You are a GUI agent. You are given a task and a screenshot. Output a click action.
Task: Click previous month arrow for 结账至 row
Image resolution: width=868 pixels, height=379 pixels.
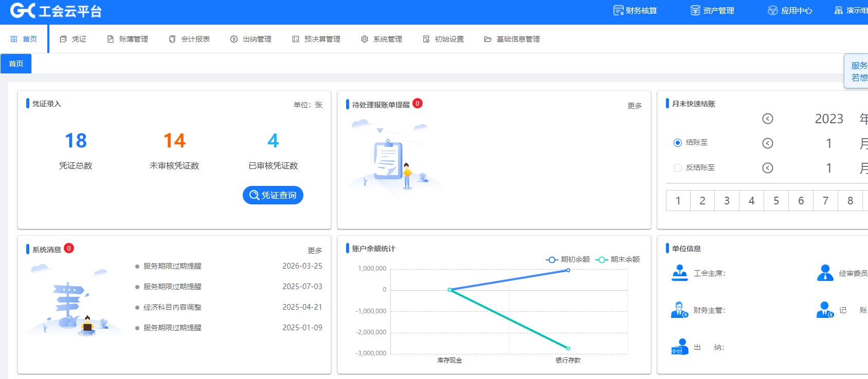(767, 143)
